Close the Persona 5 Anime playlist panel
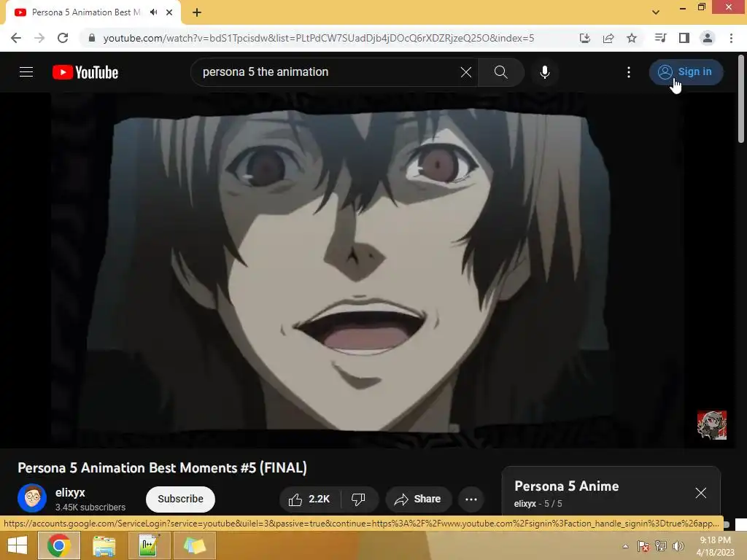This screenshot has height=560, width=747. click(701, 493)
